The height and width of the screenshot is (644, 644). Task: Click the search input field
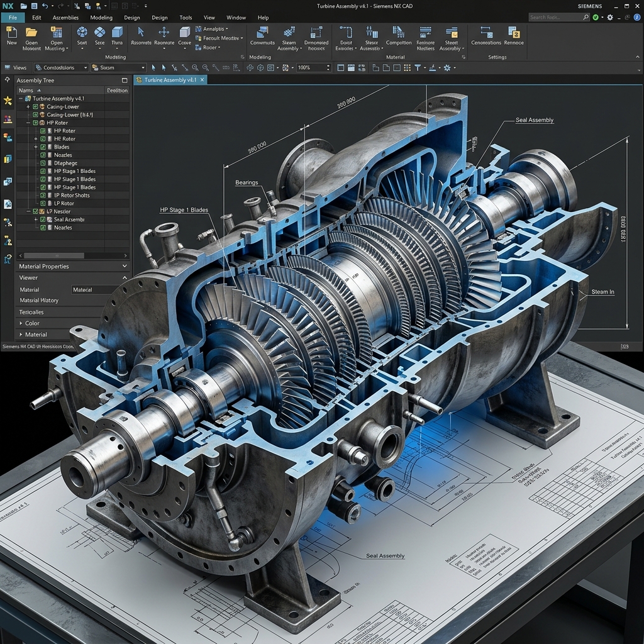pyautogui.click(x=559, y=17)
